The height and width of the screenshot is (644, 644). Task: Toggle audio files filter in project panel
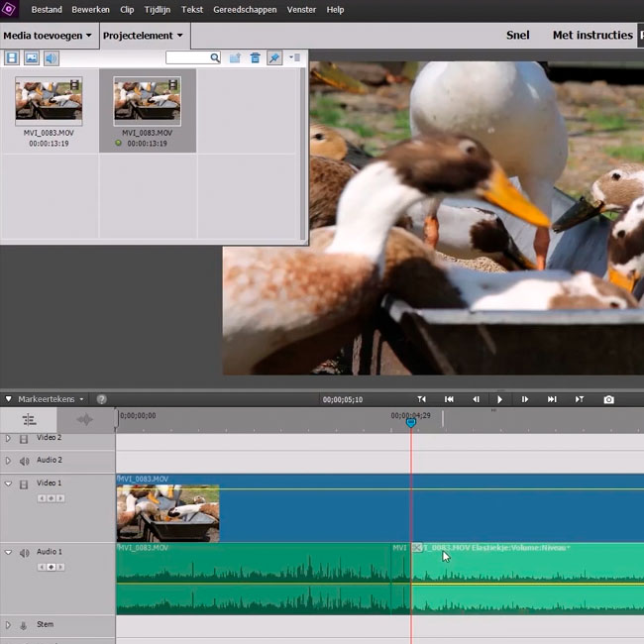coord(51,58)
